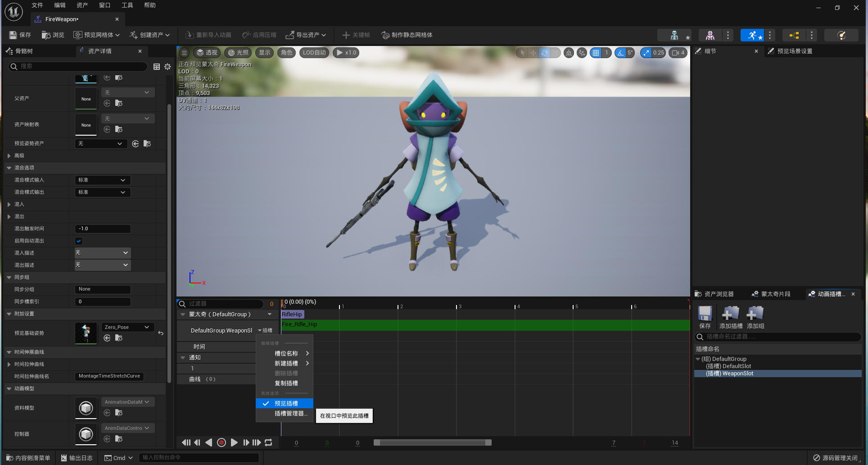868x465 pixels.
Task: Toggle scale snapping in viewport toolbar
Action: (646, 53)
